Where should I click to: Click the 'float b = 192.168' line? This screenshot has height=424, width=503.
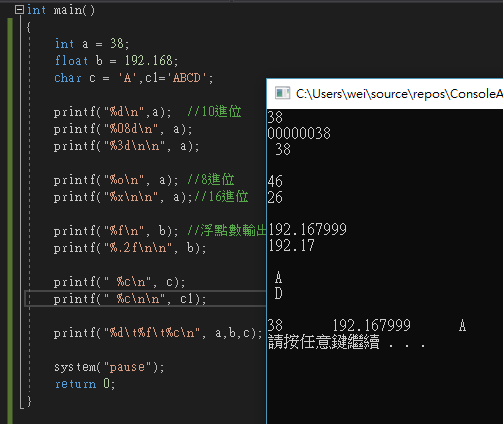coord(117,61)
